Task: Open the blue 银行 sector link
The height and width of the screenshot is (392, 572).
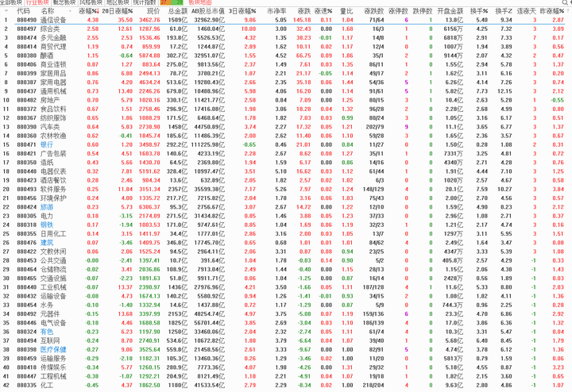Action: (47, 144)
